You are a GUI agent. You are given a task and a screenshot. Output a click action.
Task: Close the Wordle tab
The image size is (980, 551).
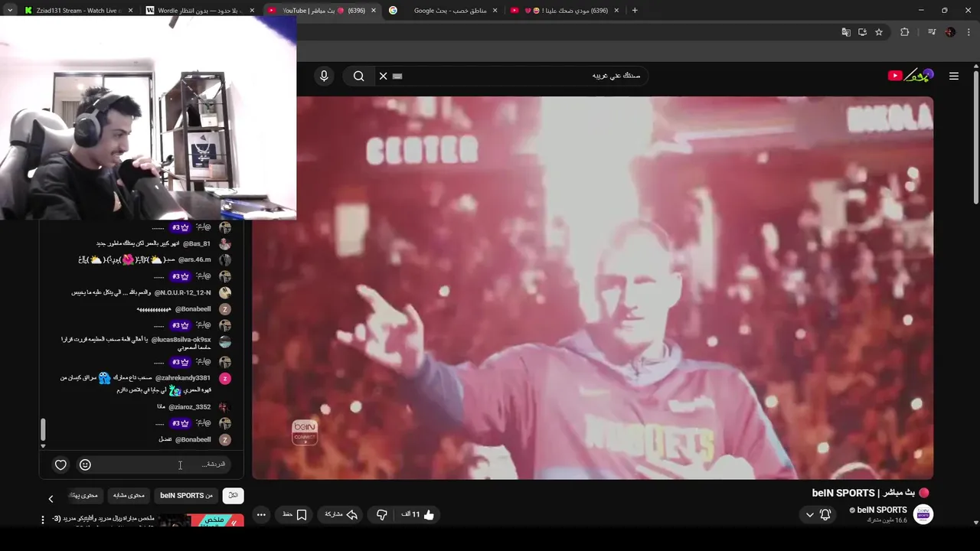(252, 10)
